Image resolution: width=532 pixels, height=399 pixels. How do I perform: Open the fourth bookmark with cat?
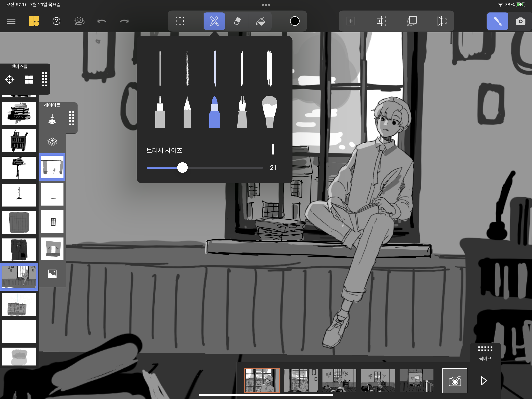[x=378, y=381]
